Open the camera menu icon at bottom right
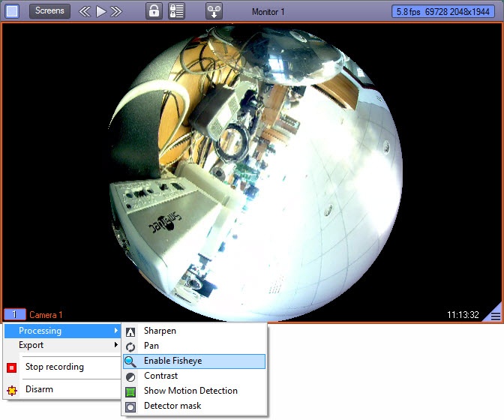Image resolution: width=504 pixels, height=420 pixels. 495,316
